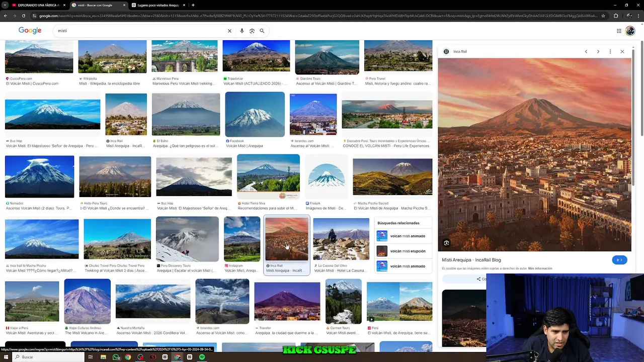This screenshot has width=644, height=362.
Task: Open the 'Más información' link
Action: pos(540,268)
